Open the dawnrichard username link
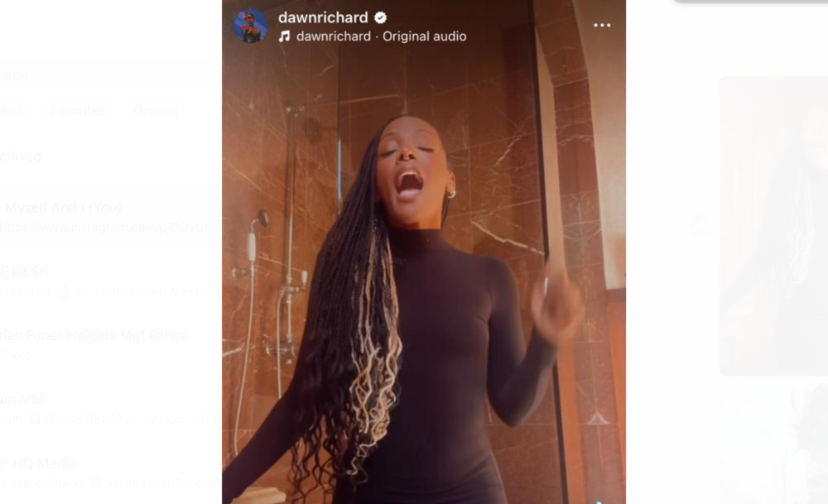This screenshot has height=504, width=828. pyautogui.click(x=323, y=17)
